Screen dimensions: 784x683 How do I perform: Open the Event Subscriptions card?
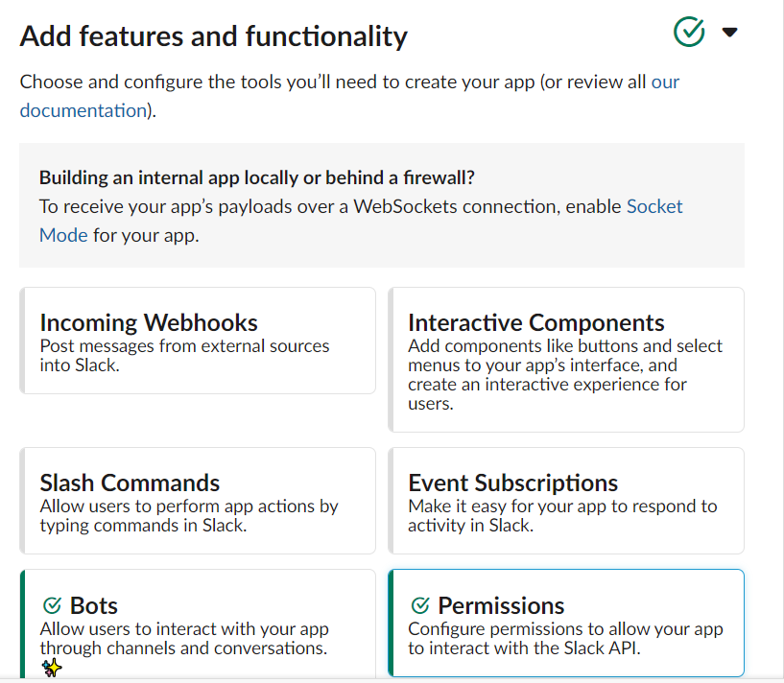565,500
